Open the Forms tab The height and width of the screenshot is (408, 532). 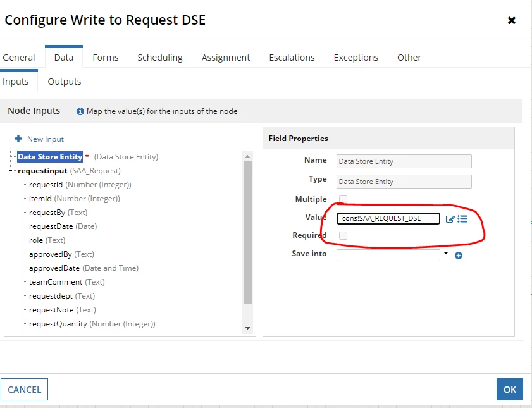(x=106, y=58)
